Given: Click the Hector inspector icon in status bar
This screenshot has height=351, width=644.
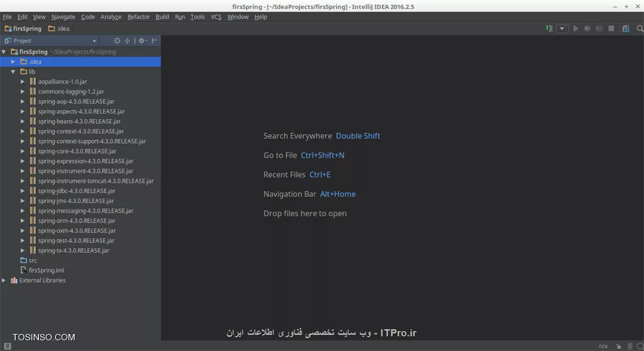Looking at the screenshot, I should coord(630,346).
